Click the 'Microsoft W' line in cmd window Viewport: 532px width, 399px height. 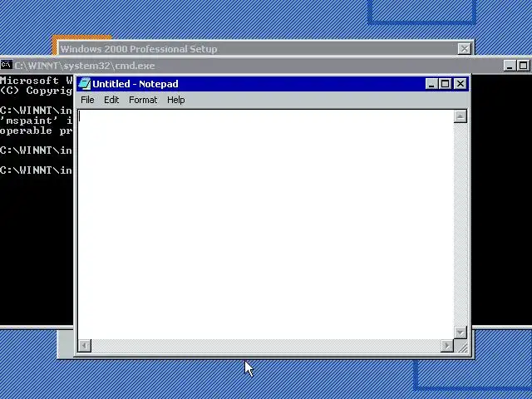(37, 81)
